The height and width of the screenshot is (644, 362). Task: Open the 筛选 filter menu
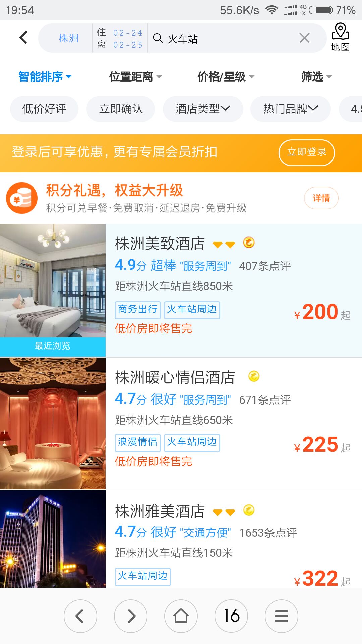(316, 77)
